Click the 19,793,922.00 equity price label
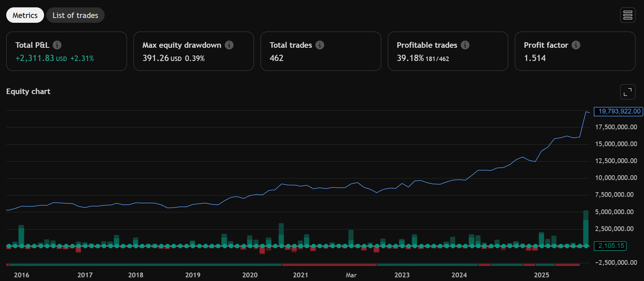Viewport: 644px width, 281px height. tap(619, 112)
